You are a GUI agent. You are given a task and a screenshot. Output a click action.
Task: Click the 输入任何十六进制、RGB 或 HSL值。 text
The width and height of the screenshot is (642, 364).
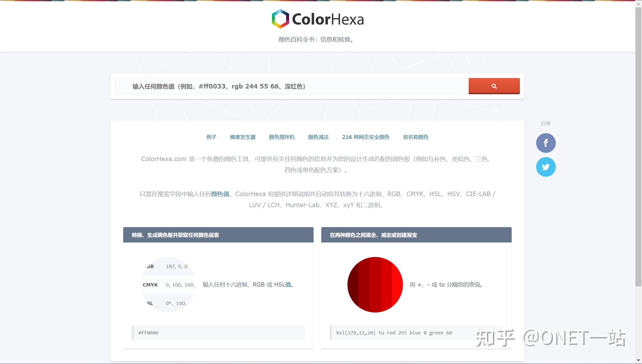click(249, 285)
